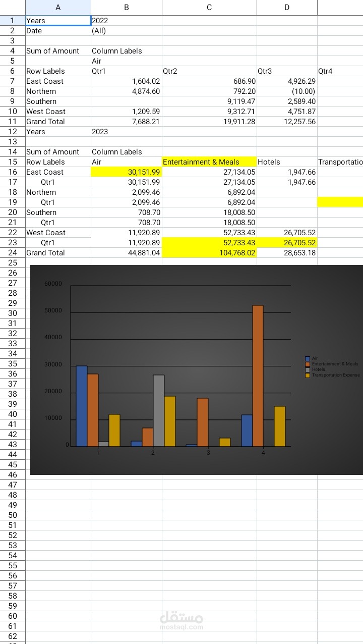Select column D header

click(x=287, y=7)
